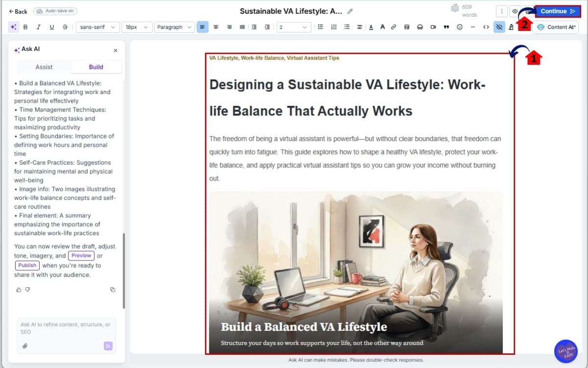The height and width of the screenshot is (368, 588).
Task: Open the Paragraph style dropdown
Action: click(174, 27)
